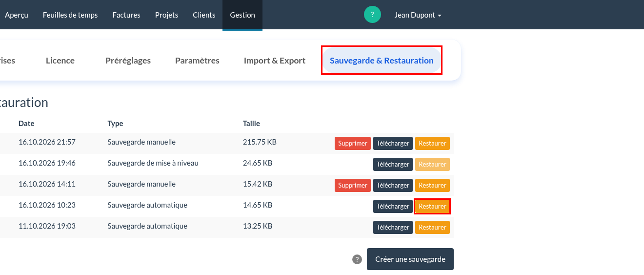
Task: Restore the 14.65 KB automatic backup
Action: (x=432, y=206)
